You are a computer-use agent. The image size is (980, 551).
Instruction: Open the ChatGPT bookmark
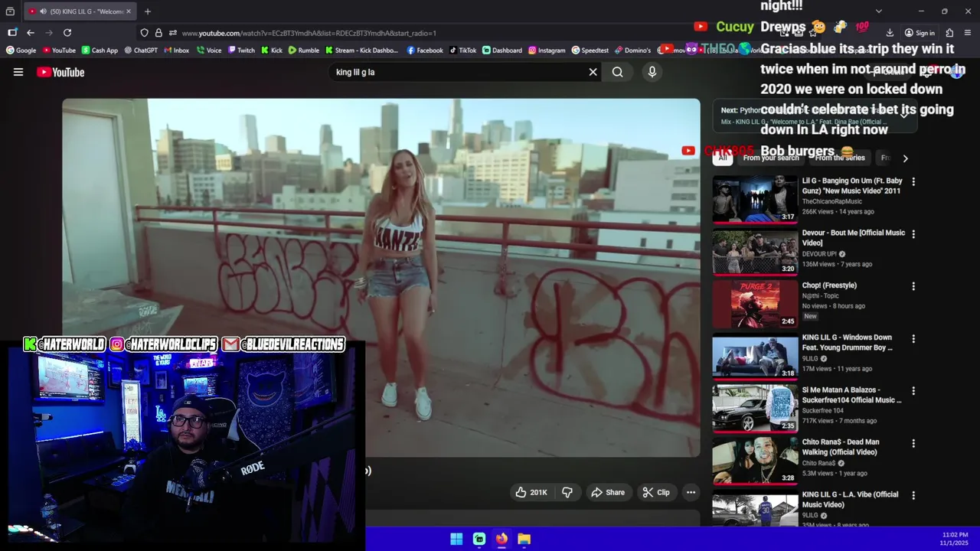click(x=141, y=51)
